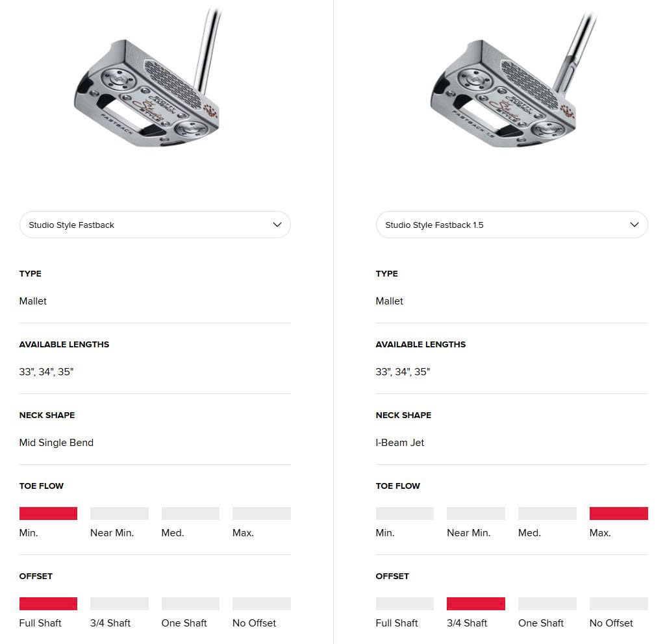665x644 pixels.
Task: Click Max. toe flow bar under Mid Single Bend
Action: tap(261, 514)
